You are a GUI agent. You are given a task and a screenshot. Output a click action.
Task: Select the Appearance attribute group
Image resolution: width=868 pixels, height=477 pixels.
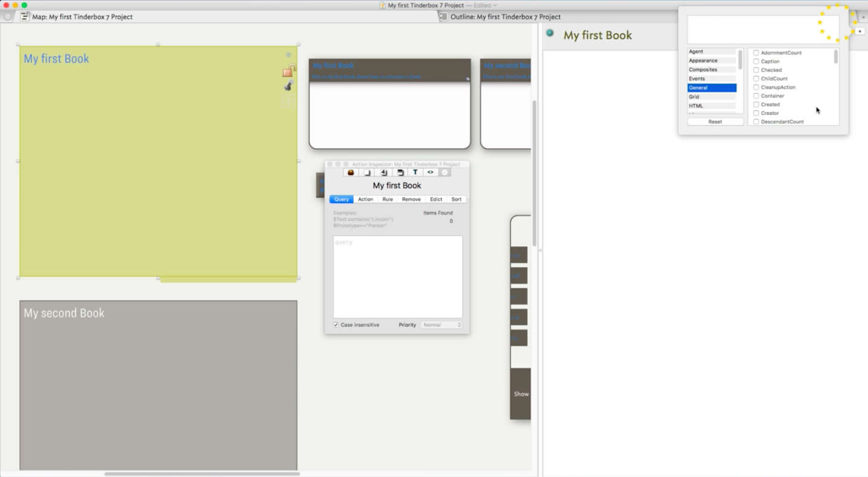click(x=711, y=60)
